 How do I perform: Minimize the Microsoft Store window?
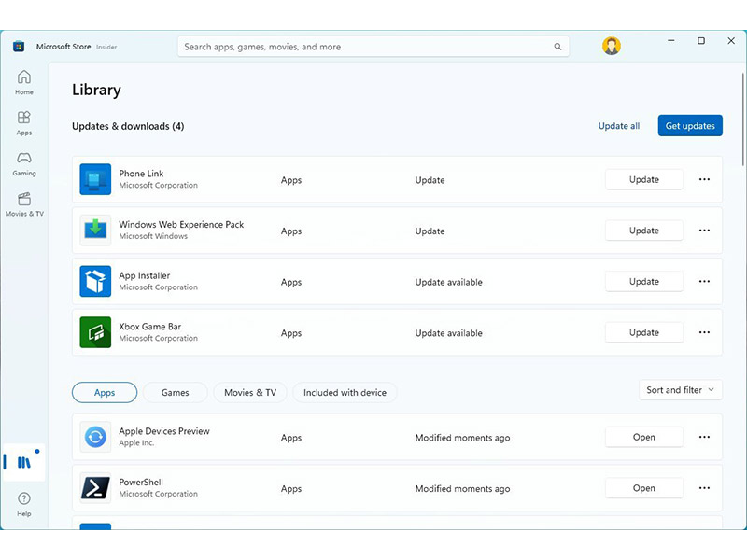670,41
